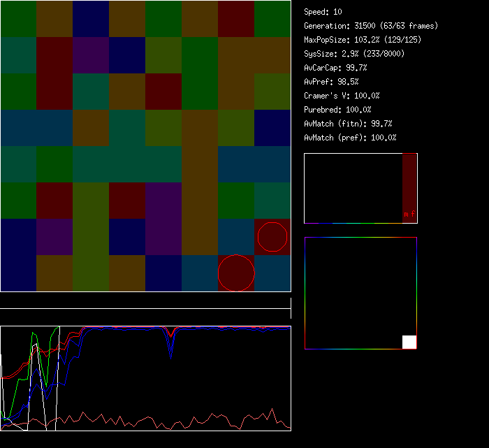This screenshot has height=448, width=489.
Task: Click the horizontal progress strip below the grid
Action: 145,302
